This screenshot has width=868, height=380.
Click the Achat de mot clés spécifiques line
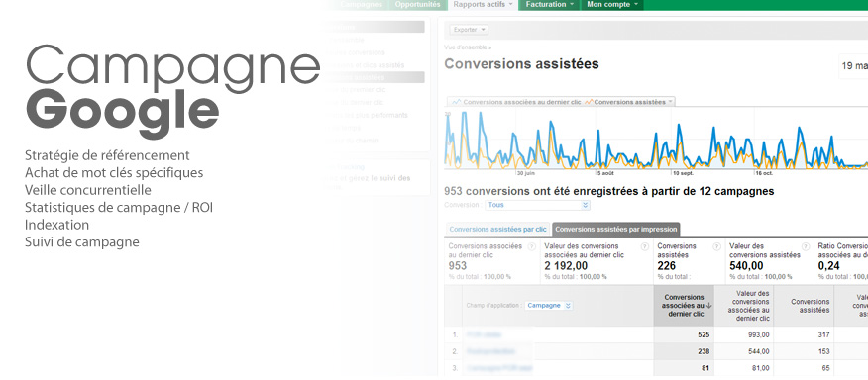point(114,173)
